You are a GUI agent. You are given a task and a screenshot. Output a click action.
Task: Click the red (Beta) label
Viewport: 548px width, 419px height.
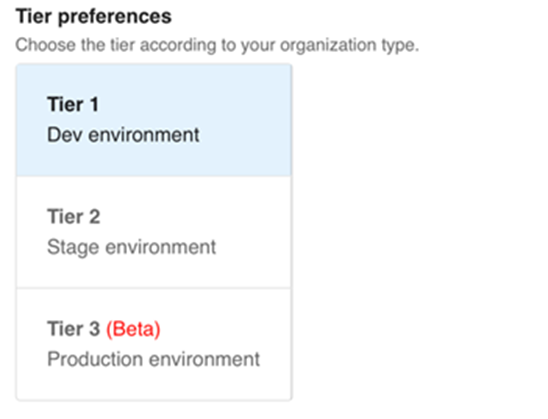(133, 329)
